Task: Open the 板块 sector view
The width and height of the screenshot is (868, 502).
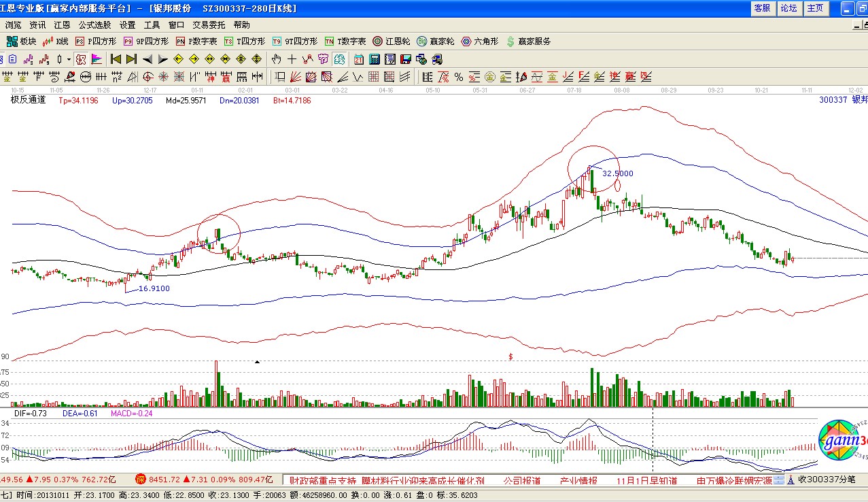Action: (x=20, y=41)
